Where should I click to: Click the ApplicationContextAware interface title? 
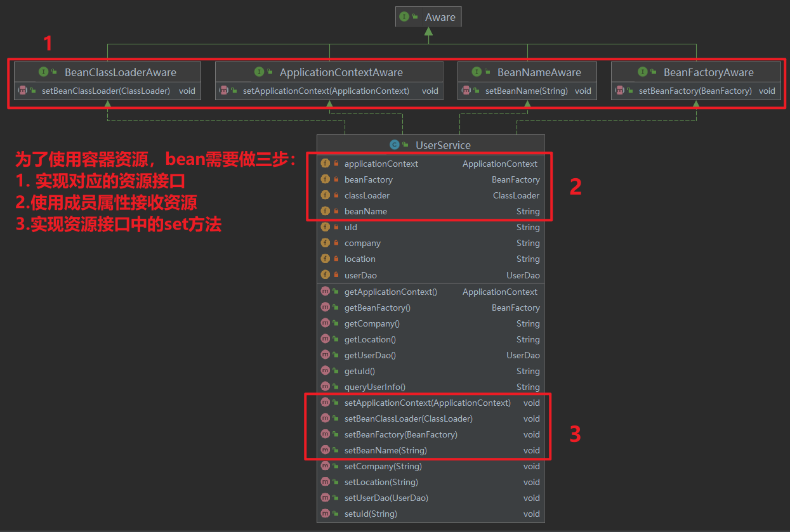pyautogui.click(x=341, y=72)
